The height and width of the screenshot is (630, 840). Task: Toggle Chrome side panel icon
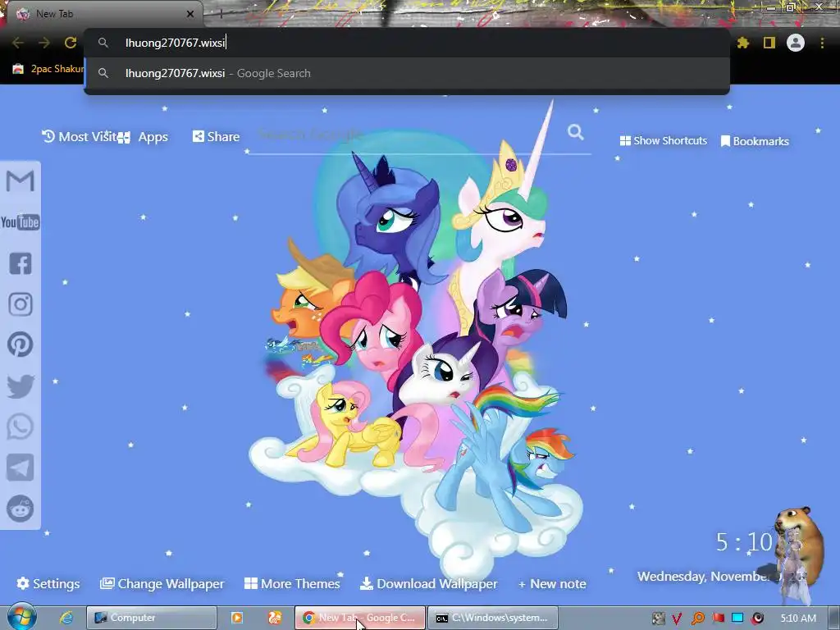tap(769, 43)
